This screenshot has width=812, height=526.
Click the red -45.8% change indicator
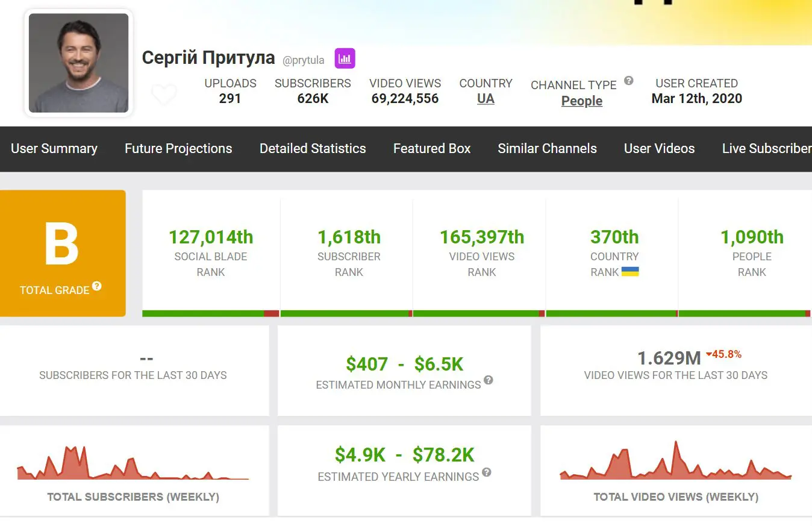coord(723,354)
